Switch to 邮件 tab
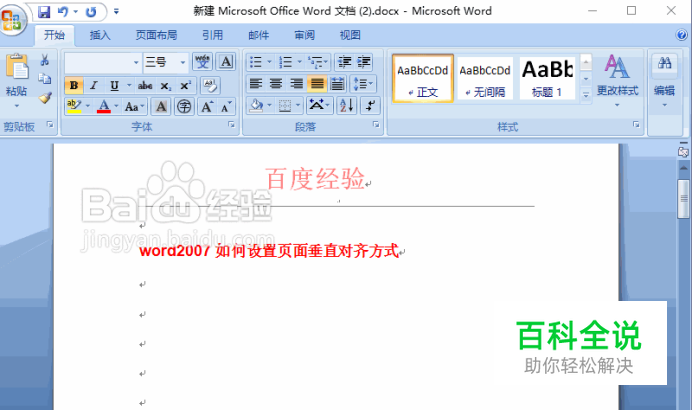This screenshot has height=410, width=692. tap(258, 35)
